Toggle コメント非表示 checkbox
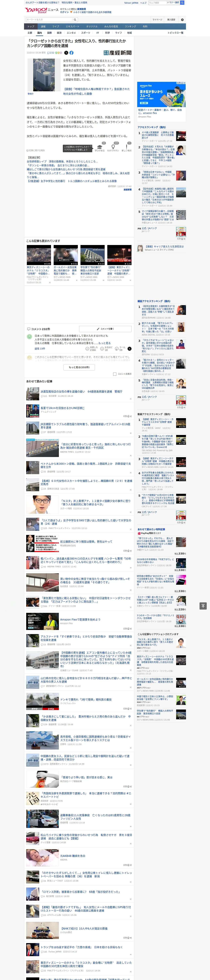Image resolution: width=210 pixels, height=980 pixels. tap(115, 374)
